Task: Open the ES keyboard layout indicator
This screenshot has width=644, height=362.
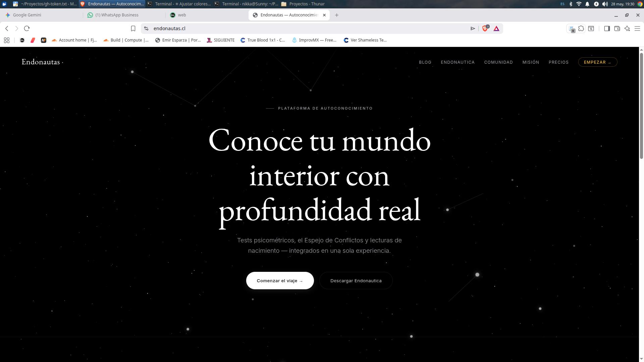Action: (562, 4)
